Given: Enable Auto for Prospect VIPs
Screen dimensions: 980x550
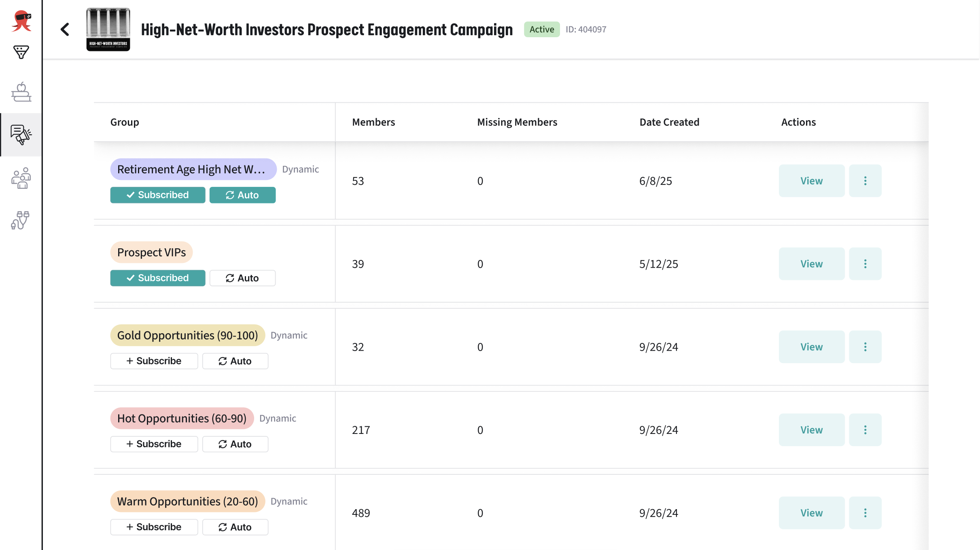Looking at the screenshot, I should (242, 278).
